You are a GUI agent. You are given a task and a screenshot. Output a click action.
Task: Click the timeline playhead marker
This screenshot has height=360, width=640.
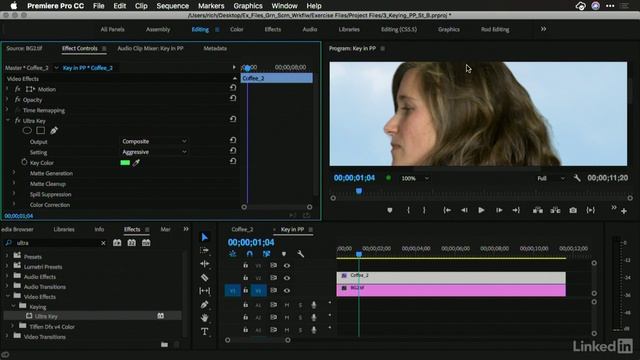coord(359,254)
